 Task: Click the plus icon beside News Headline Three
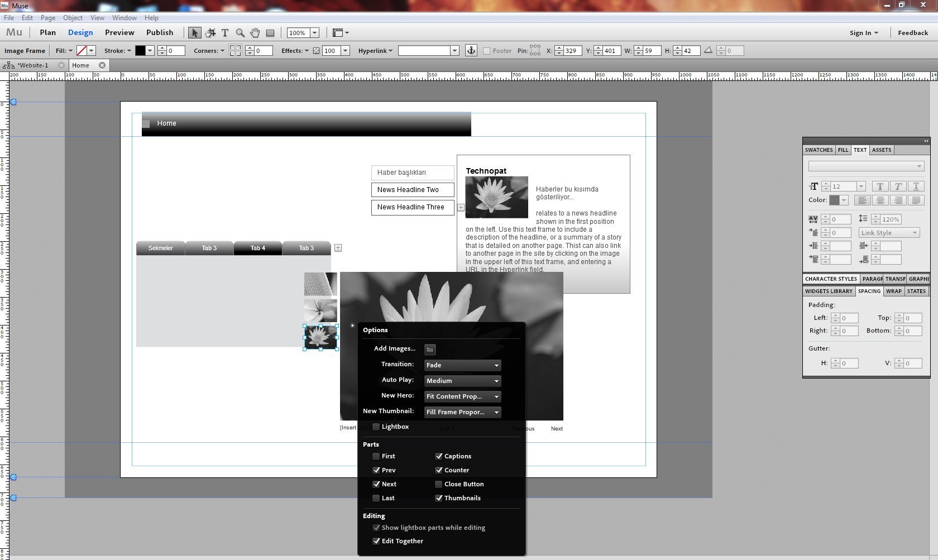[461, 207]
